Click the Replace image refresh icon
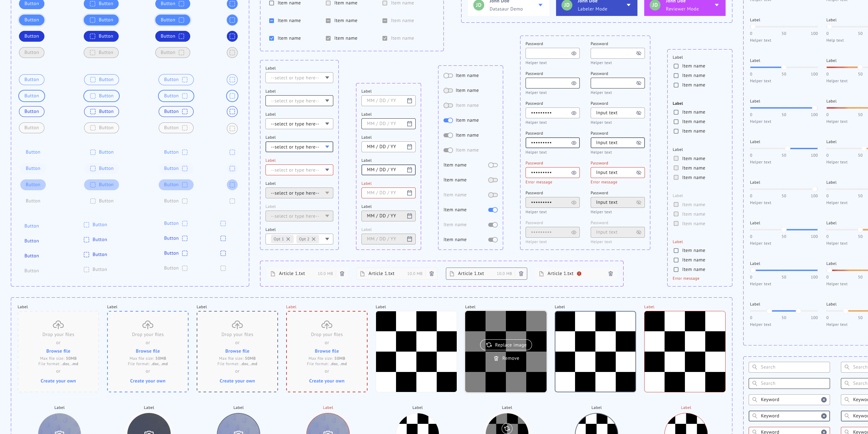 489,345
